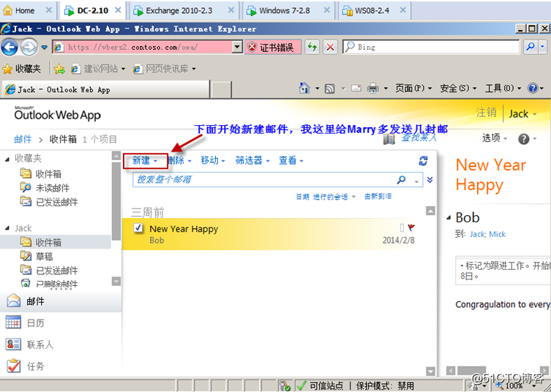This screenshot has width=551, height=392.
Task: Click in the 搜索整个邮箱 search field
Action: [x=263, y=180]
